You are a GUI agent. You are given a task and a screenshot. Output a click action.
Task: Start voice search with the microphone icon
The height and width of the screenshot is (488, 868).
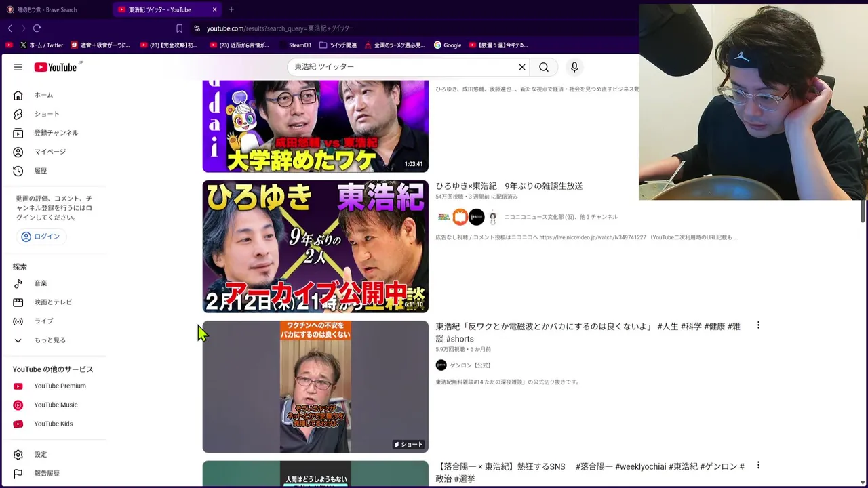pyautogui.click(x=574, y=67)
